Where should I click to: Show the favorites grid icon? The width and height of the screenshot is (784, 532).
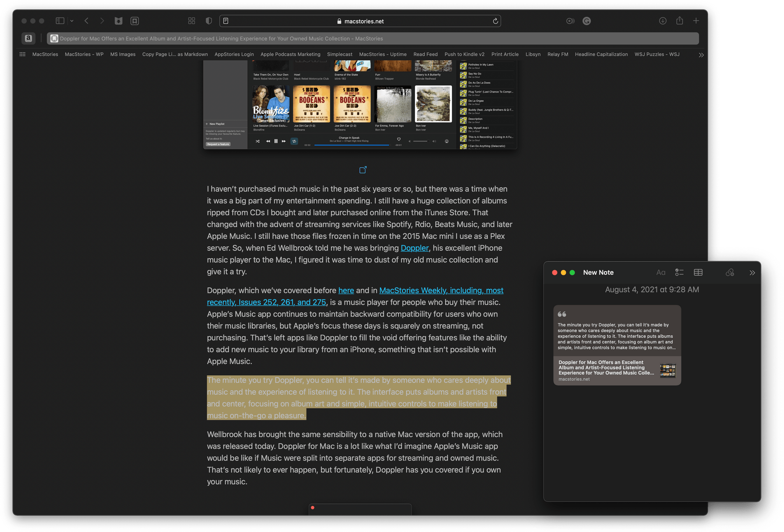[23, 54]
